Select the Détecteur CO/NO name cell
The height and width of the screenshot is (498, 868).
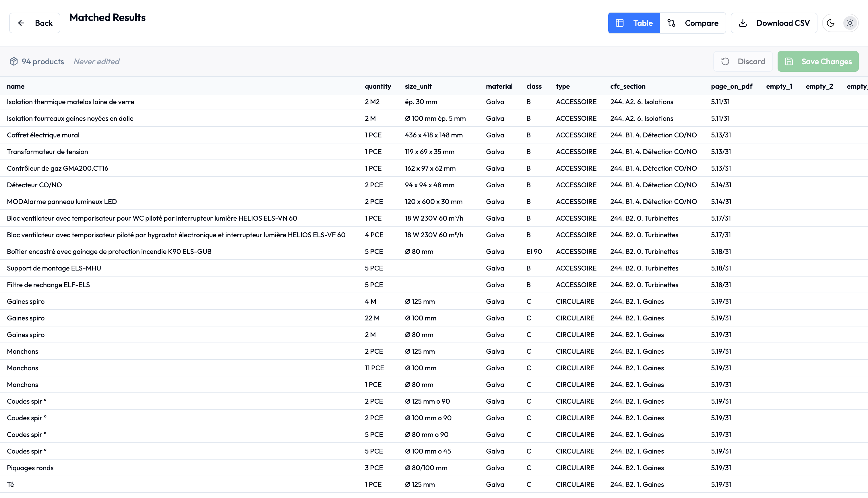[34, 185]
